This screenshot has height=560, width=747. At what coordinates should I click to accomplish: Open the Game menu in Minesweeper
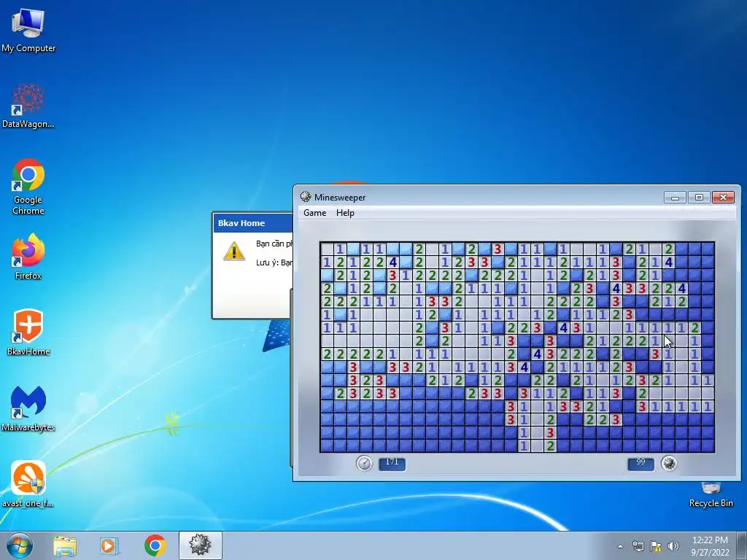click(x=315, y=213)
